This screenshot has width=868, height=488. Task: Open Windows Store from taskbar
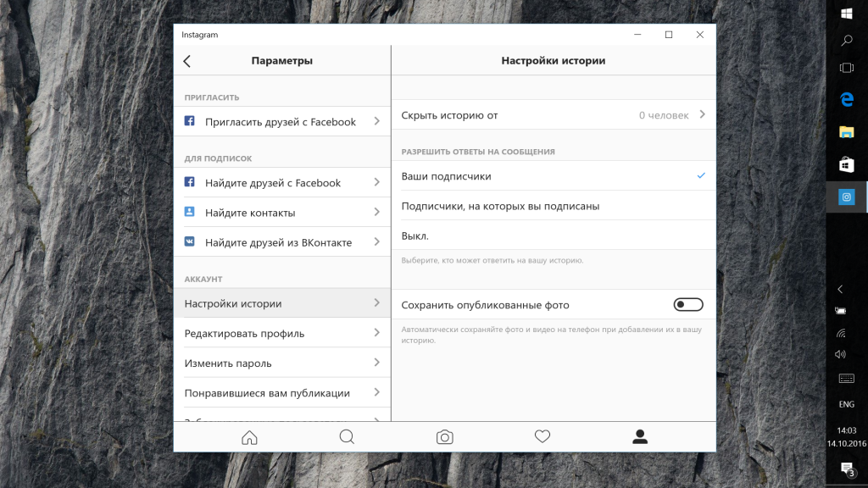coord(847,164)
